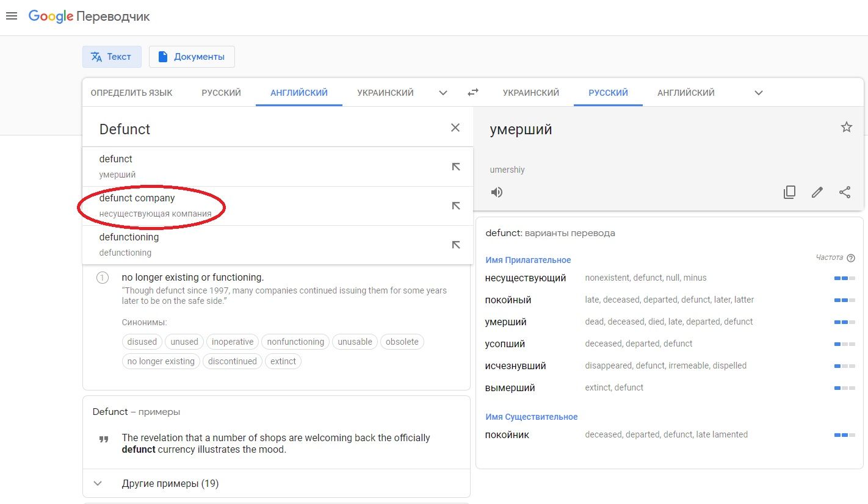Click the 'obsolete' synonym chip
Image resolution: width=868 pixels, height=504 pixels.
pos(402,342)
